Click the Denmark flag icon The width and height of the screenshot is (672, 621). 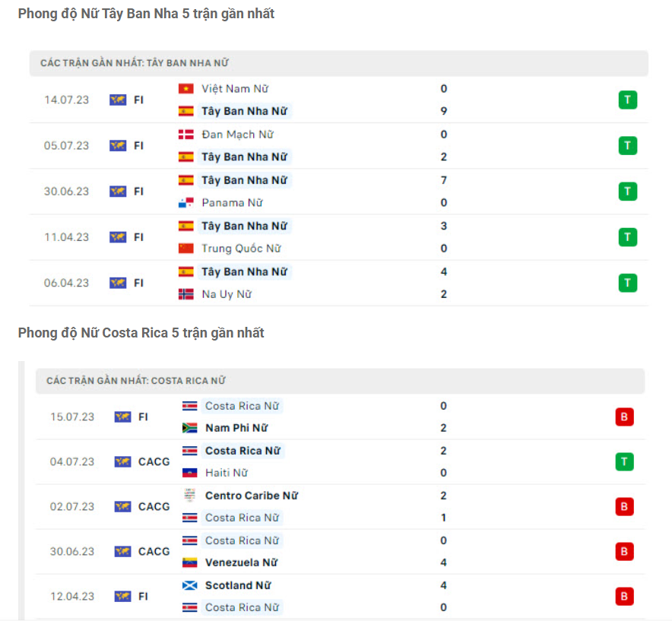click(x=187, y=134)
